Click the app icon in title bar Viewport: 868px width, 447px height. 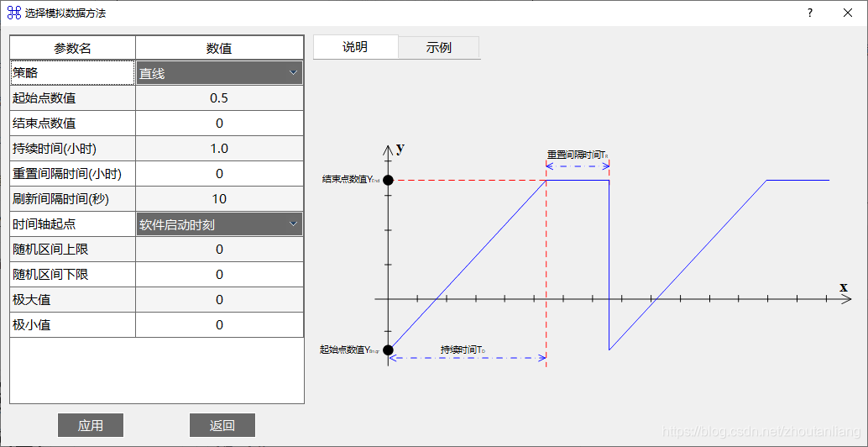[x=13, y=13]
